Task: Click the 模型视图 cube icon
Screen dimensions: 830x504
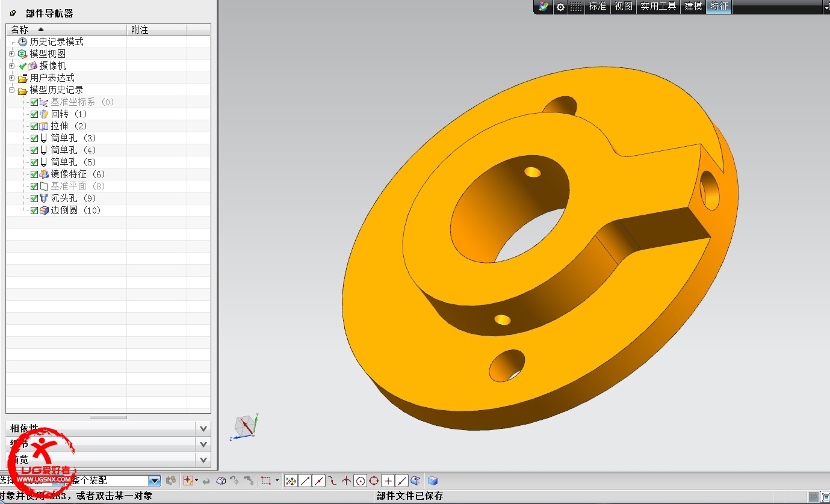Action: click(23, 54)
